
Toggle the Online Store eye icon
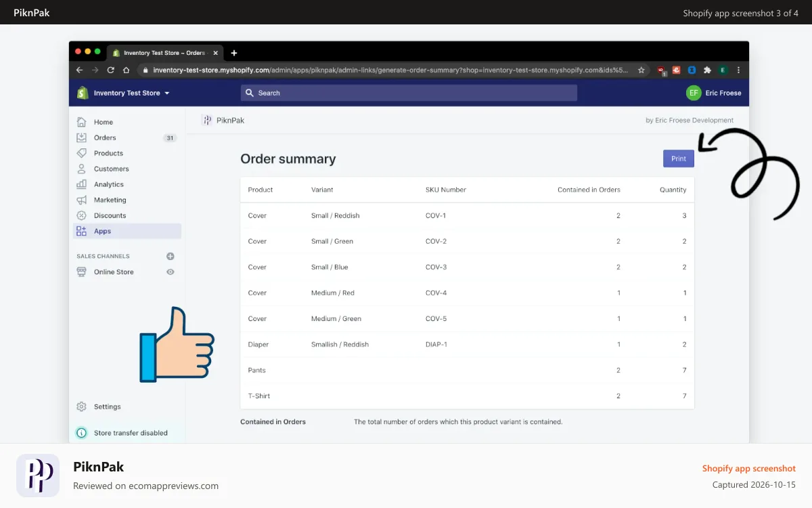pos(171,272)
